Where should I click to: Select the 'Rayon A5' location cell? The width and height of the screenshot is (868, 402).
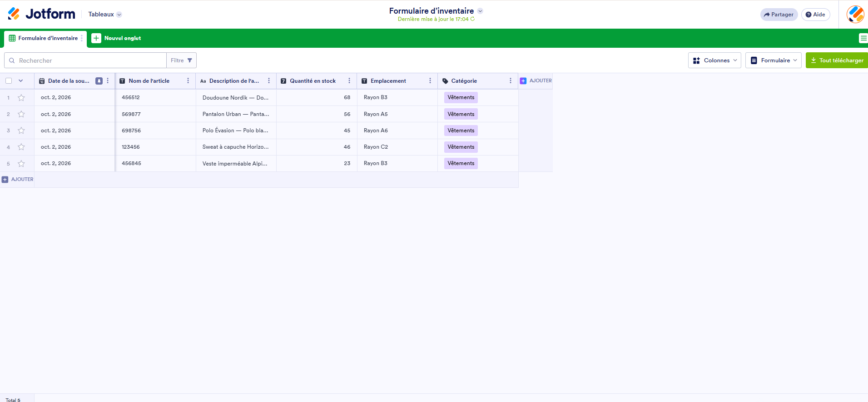[x=397, y=114]
